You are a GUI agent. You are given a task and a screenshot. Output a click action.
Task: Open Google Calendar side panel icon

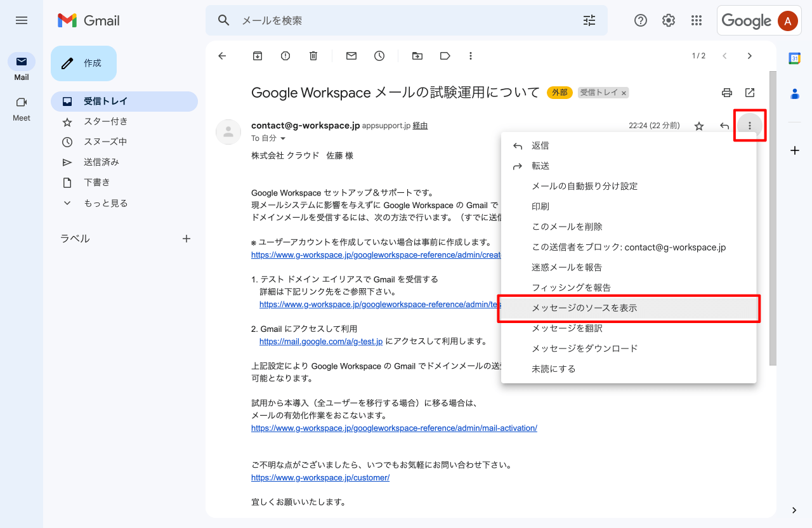point(794,58)
